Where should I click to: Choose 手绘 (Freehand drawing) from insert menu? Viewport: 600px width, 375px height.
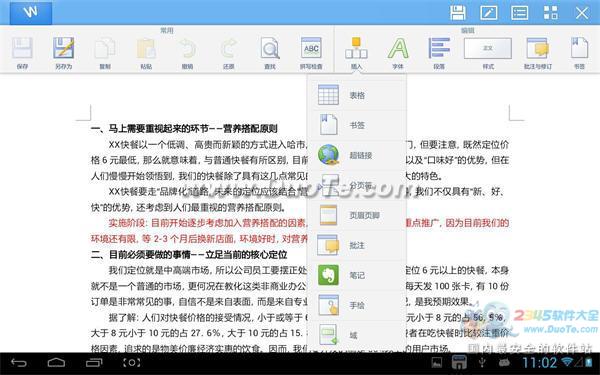tap(357, 305)
